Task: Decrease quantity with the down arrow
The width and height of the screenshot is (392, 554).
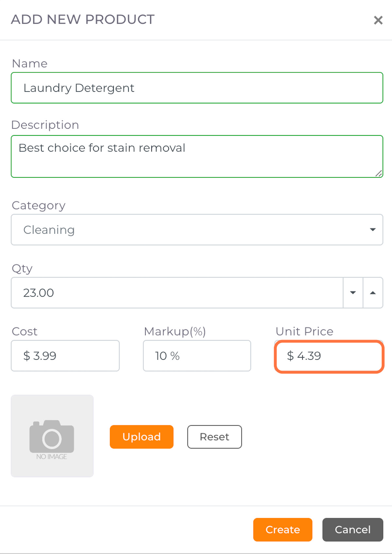Action: 353,293
